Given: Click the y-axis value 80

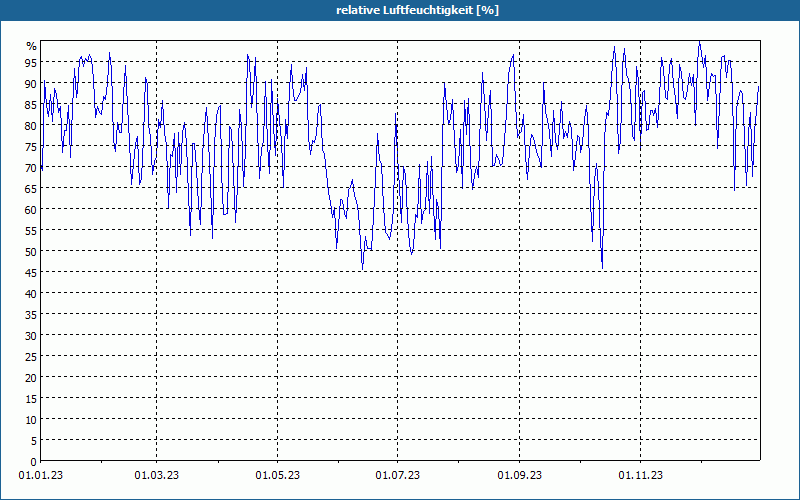Looking at the screenshot, I should pos(31,126).
